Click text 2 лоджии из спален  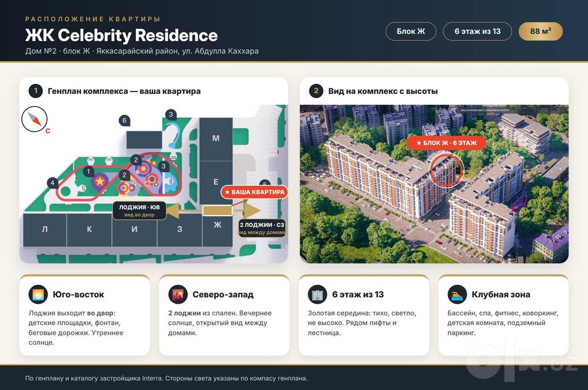tap(202, 313)
